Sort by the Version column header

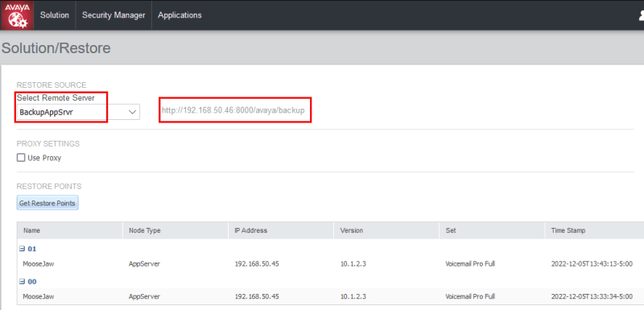(x=386, y=231)
